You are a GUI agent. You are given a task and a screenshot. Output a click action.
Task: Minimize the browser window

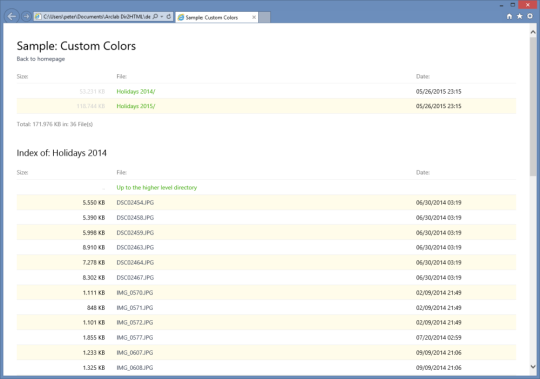(501, 5)
